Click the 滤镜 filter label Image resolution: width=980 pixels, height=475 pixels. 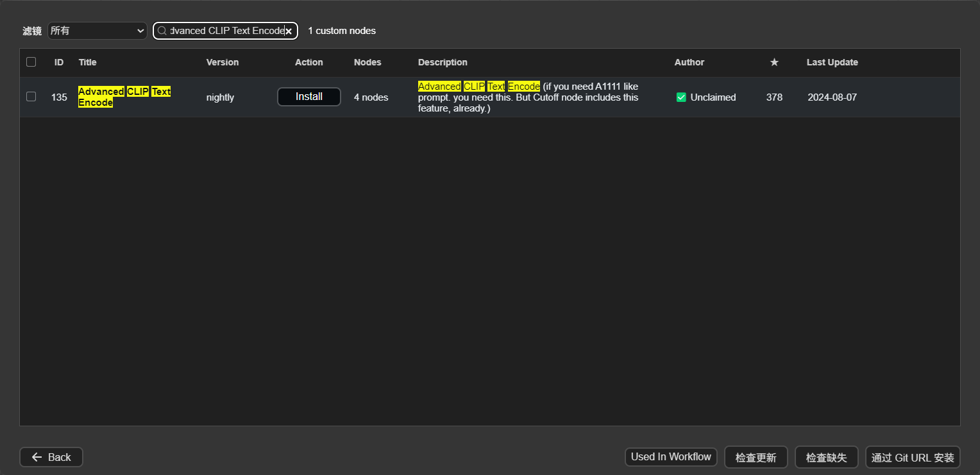click(32, 31)
